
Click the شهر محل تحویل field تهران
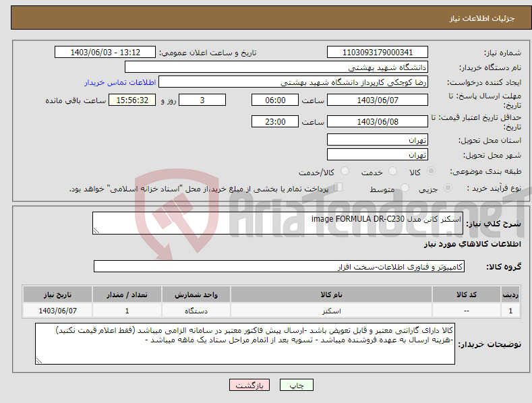tap(378, 155)
